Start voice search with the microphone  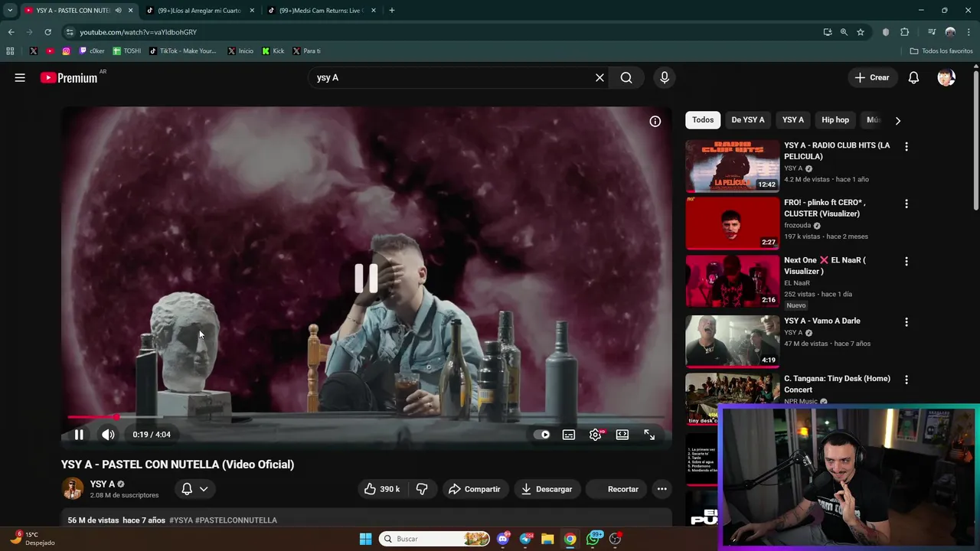[665, 77]
